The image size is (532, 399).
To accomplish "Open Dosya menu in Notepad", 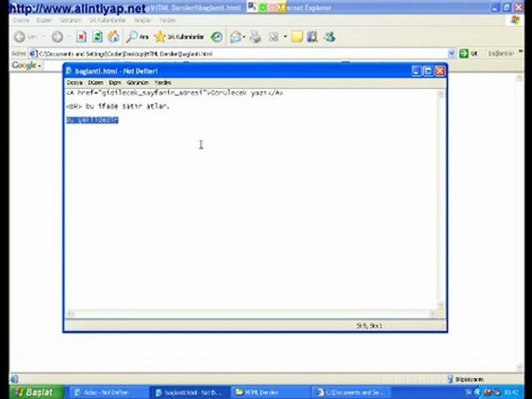I will pyautogui.click(x=74, y=83).
